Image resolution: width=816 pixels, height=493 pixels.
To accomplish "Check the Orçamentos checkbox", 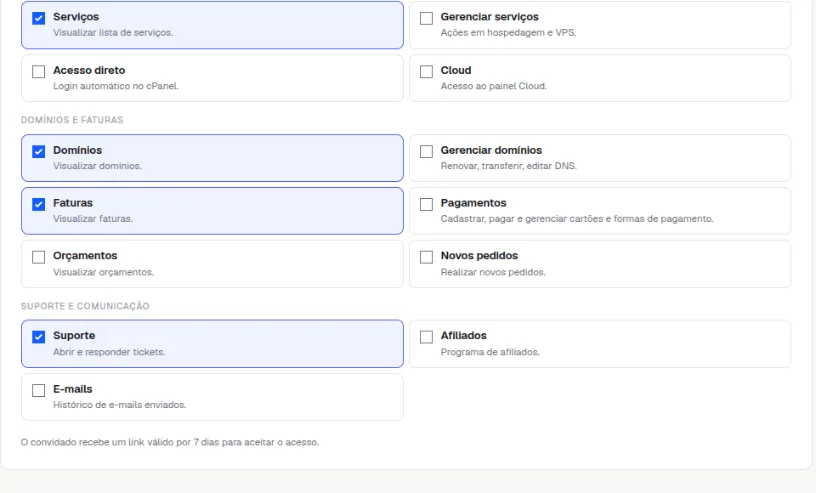I will click(39, 257).
